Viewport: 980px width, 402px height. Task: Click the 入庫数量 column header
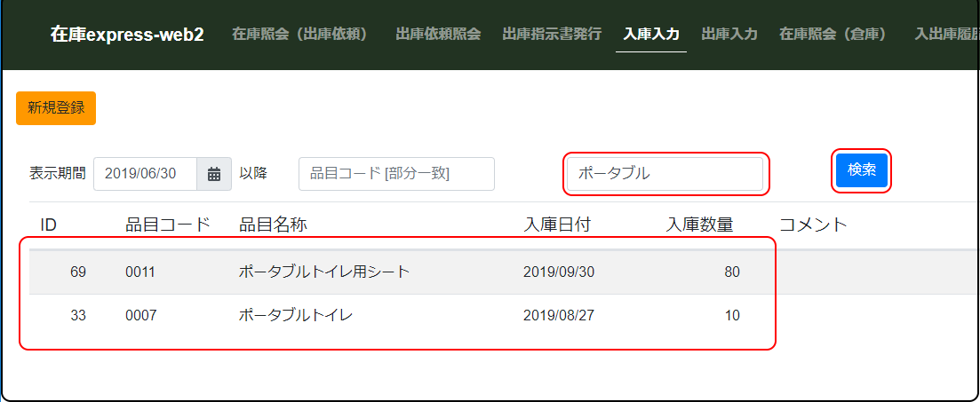coord(699,225)
